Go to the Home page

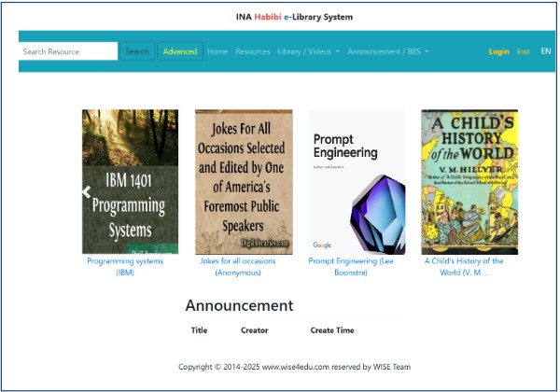[x=217, y=51]
